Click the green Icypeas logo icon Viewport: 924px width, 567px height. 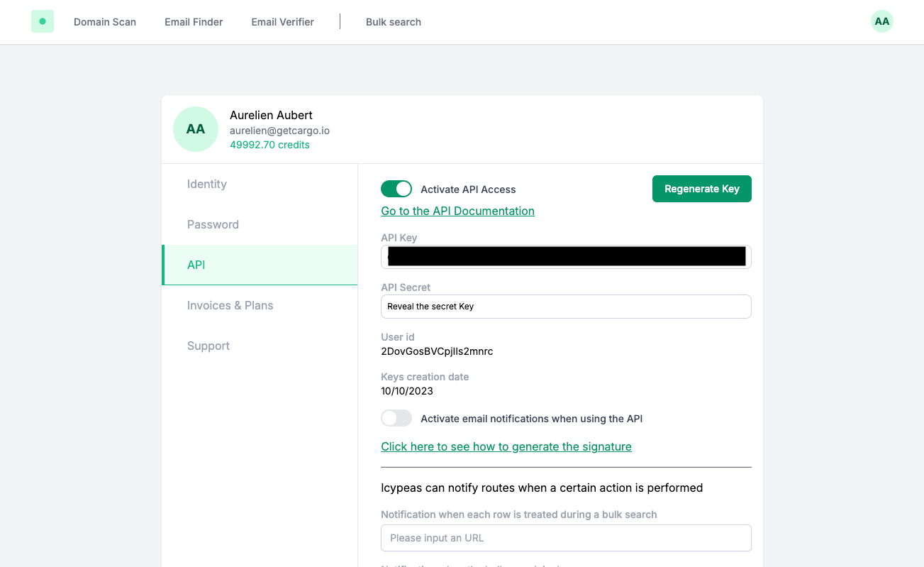coord(43,21)
